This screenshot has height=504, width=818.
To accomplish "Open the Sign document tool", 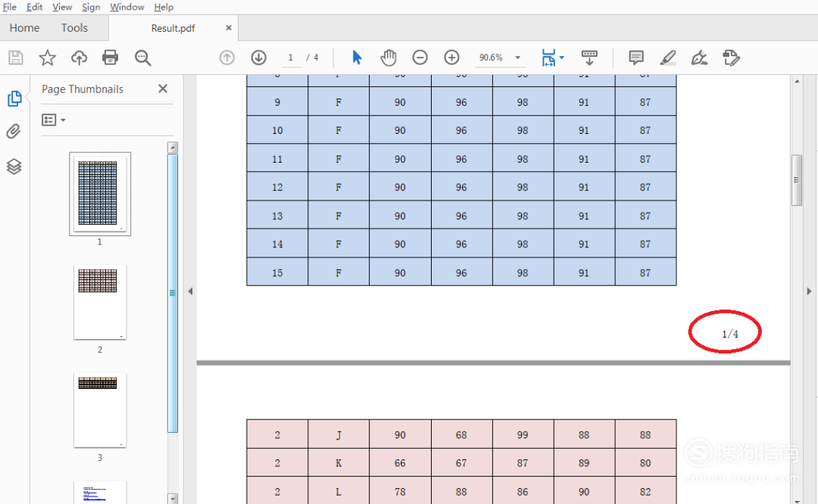I will coord(699,58).
